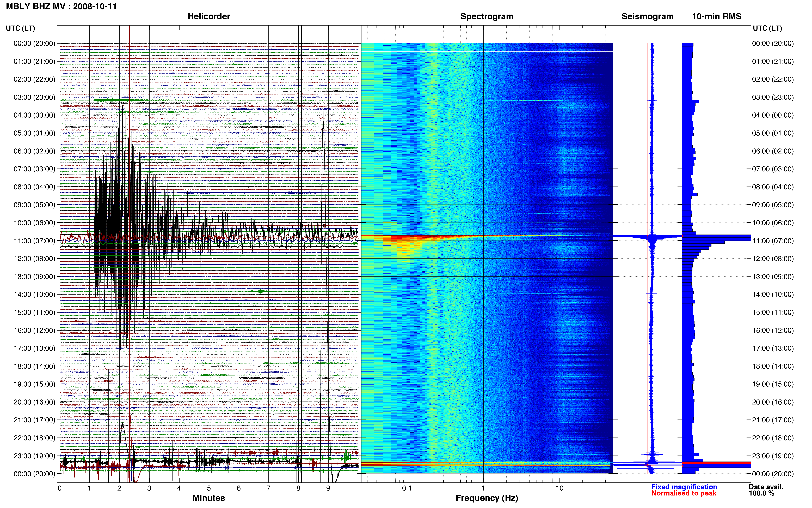Viewport: 812px width, 508px height.
Task: Click the '10-min RMS' panel heading
Action: pos(717,16)
